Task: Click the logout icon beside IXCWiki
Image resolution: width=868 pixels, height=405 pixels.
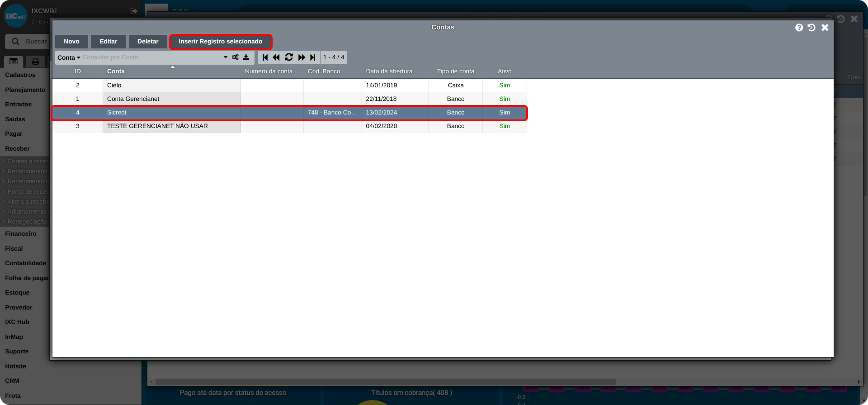Action: point(134,11)
